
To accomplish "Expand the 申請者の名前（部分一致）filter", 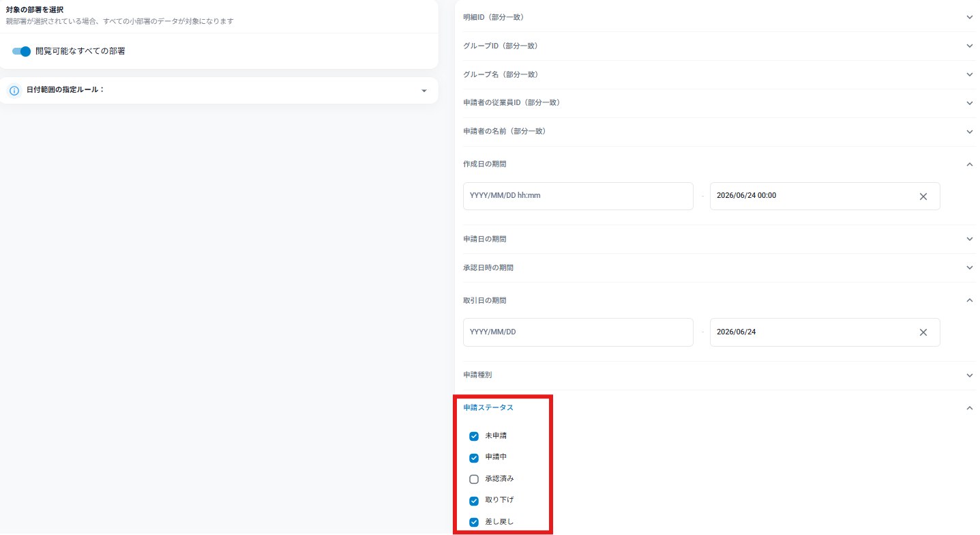I will pos(719,131).
